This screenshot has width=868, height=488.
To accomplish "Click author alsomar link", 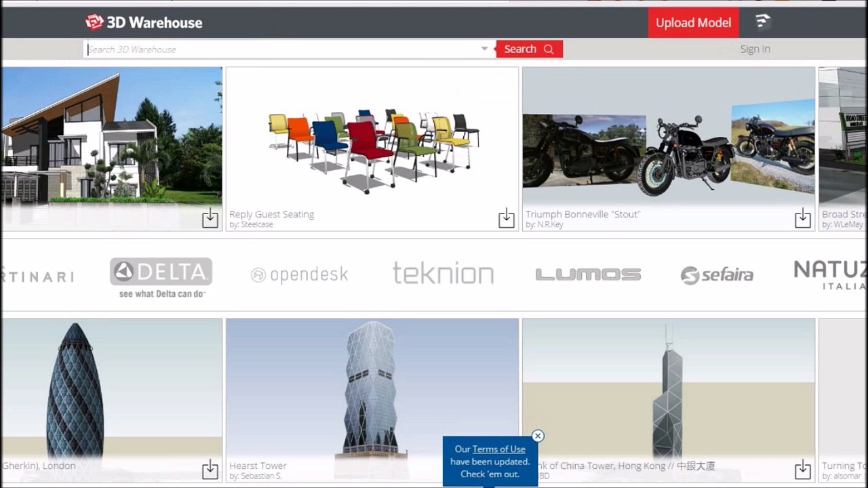I will pos(848,476).
